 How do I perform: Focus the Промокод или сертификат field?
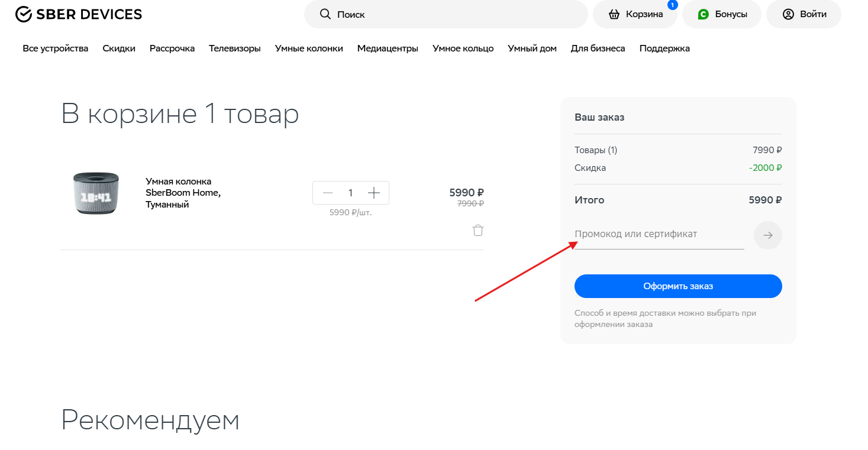coord(659,235)
